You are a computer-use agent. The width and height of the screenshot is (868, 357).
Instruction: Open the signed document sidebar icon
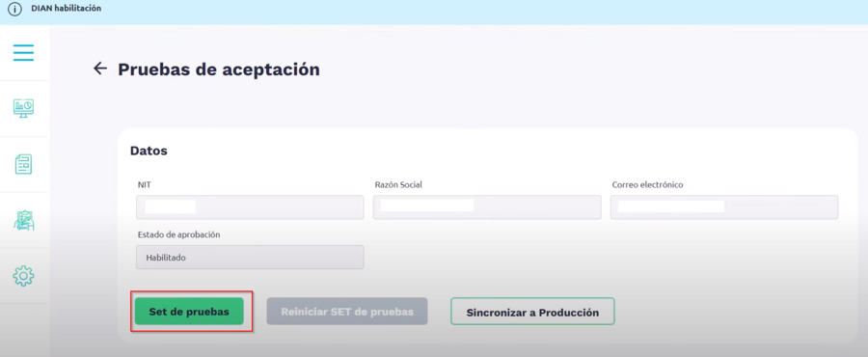click(24, 220)
